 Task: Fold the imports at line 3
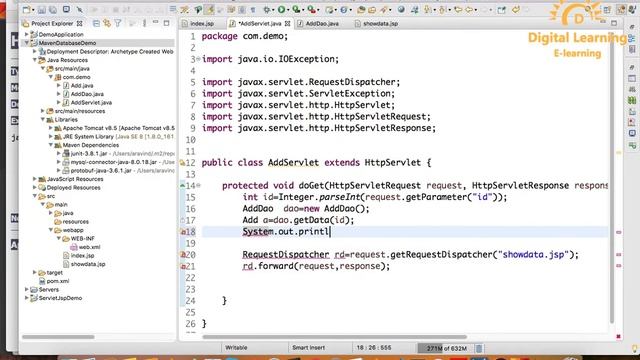point(199,59)
